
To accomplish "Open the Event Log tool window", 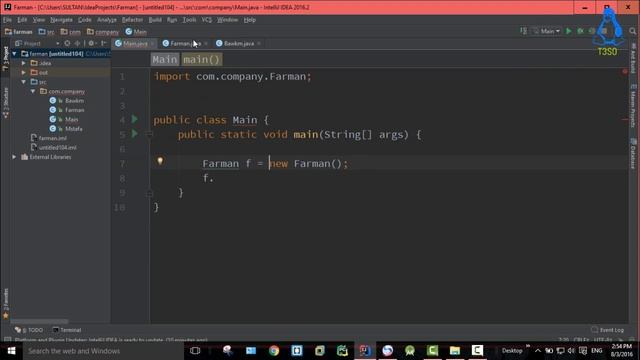I will pos(607,330).
